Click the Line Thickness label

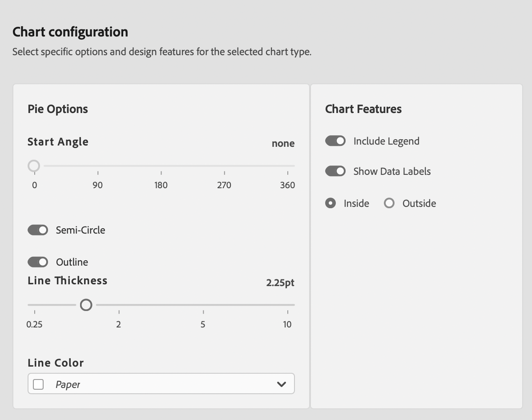pos(68,281)
